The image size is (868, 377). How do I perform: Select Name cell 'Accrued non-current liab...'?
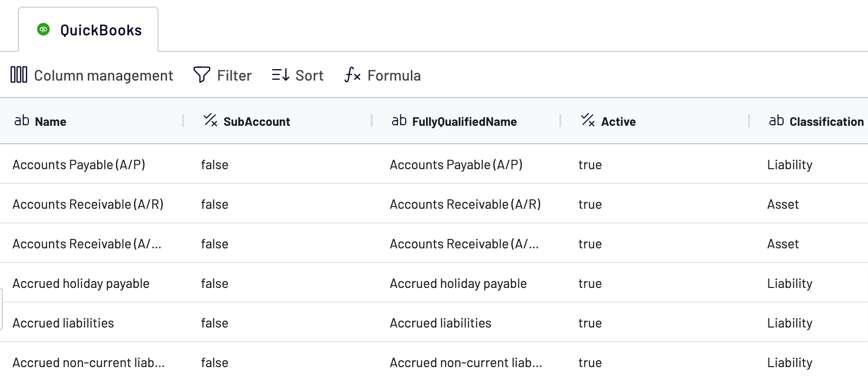pos(89,362)
